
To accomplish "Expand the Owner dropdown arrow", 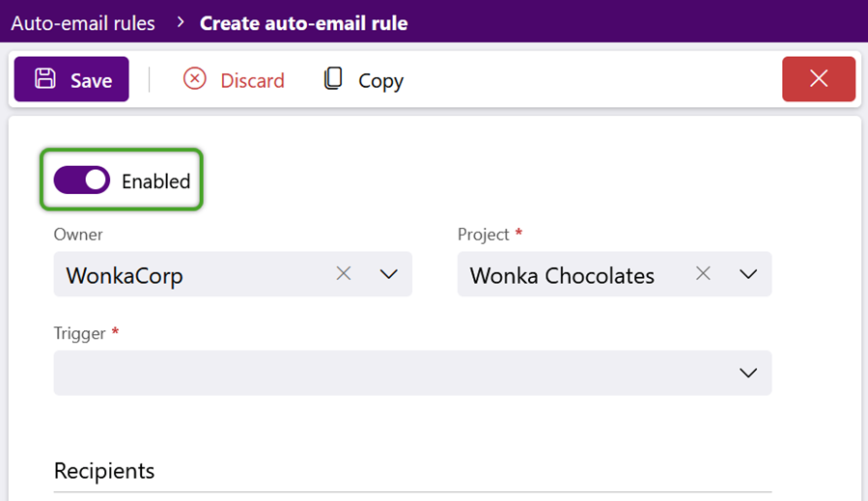I will tap(388, 274).
